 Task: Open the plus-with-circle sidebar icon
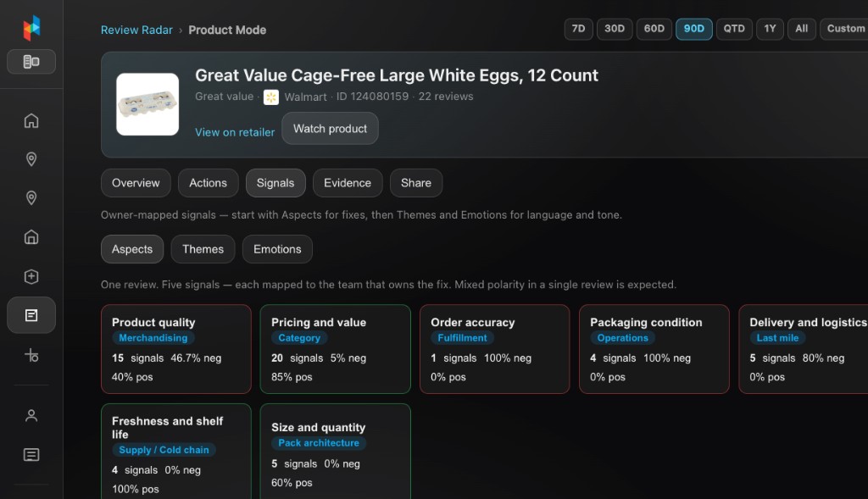pyautogui.click(x=31, y=355)
